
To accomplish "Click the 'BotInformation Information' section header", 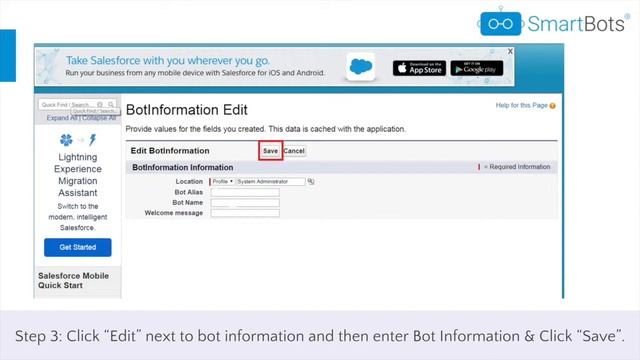I will pyautogui.click(x=182, y=167).
